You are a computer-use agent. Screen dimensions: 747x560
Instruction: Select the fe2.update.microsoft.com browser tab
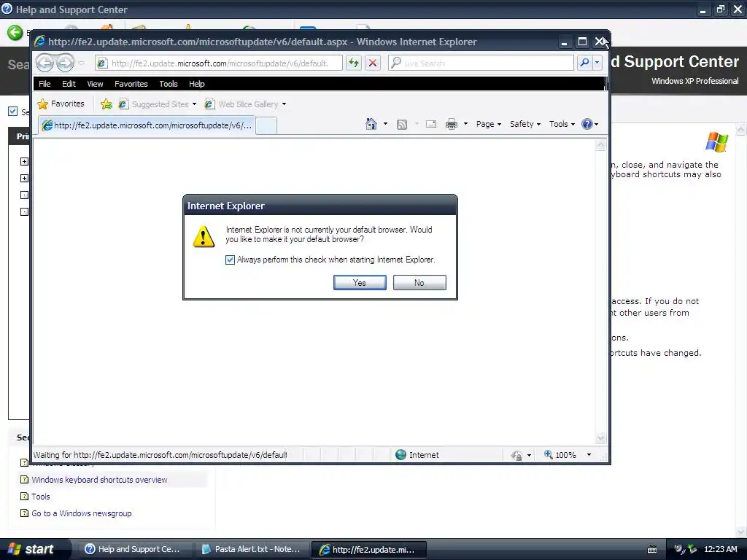(147, 125)
